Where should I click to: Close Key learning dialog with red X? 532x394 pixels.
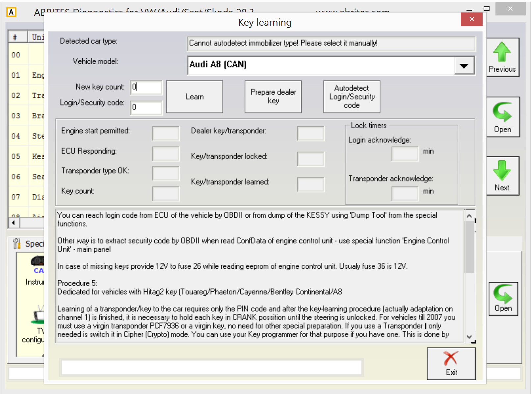[471, 19]
